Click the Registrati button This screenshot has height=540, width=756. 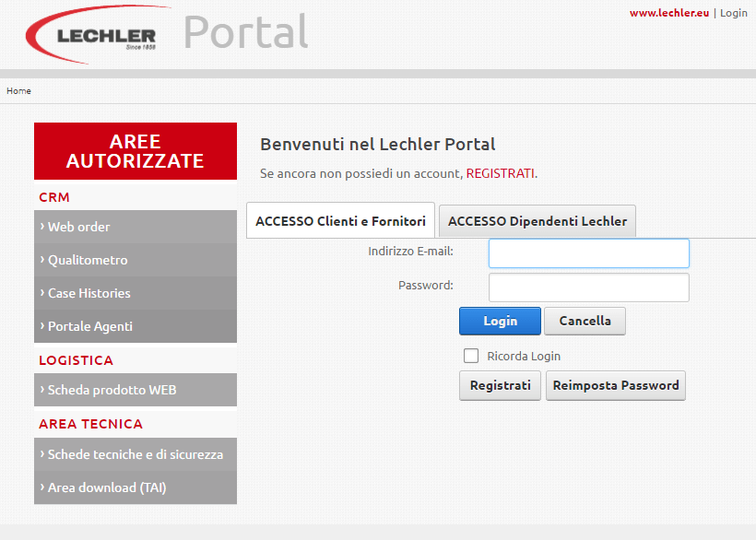(x=500, y=385)
